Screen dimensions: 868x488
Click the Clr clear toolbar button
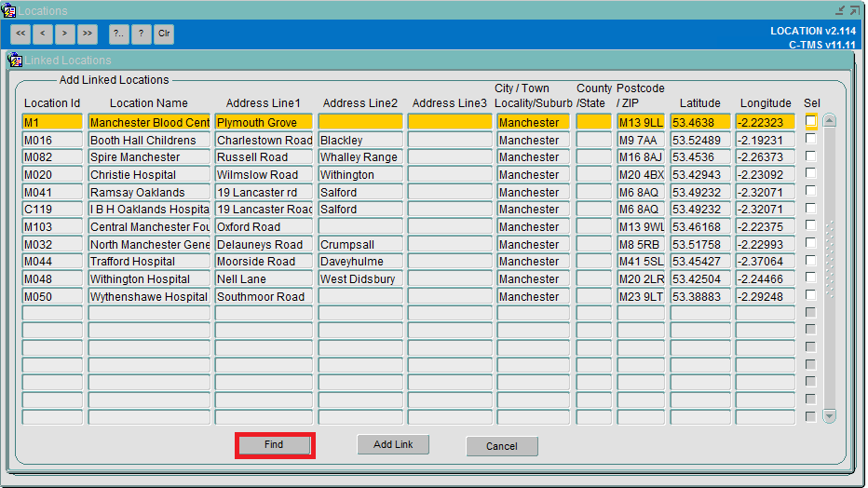click(x=164, y=34)
